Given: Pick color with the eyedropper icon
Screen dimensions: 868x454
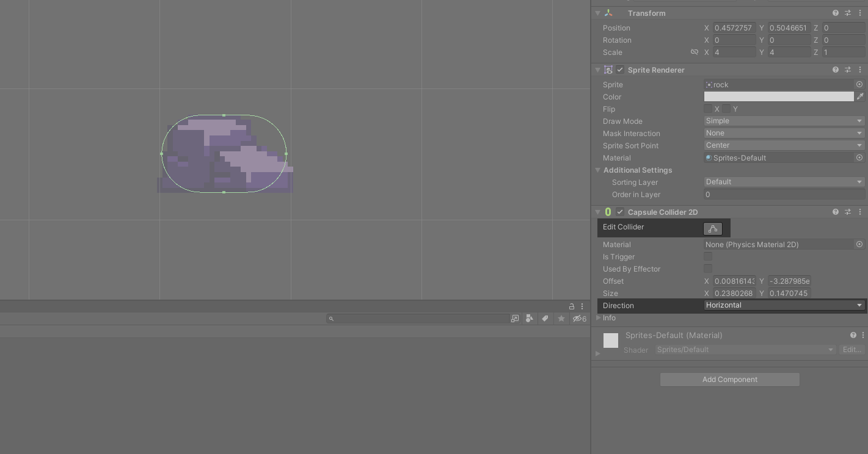Looking at the screenshot, I should coord(860,96).
